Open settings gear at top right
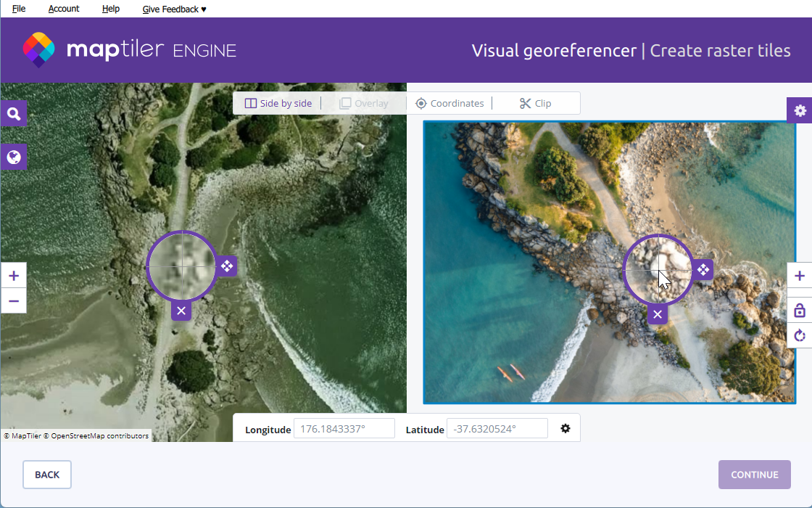The width and height of the screenshot is (812, 508). (800, 110)
